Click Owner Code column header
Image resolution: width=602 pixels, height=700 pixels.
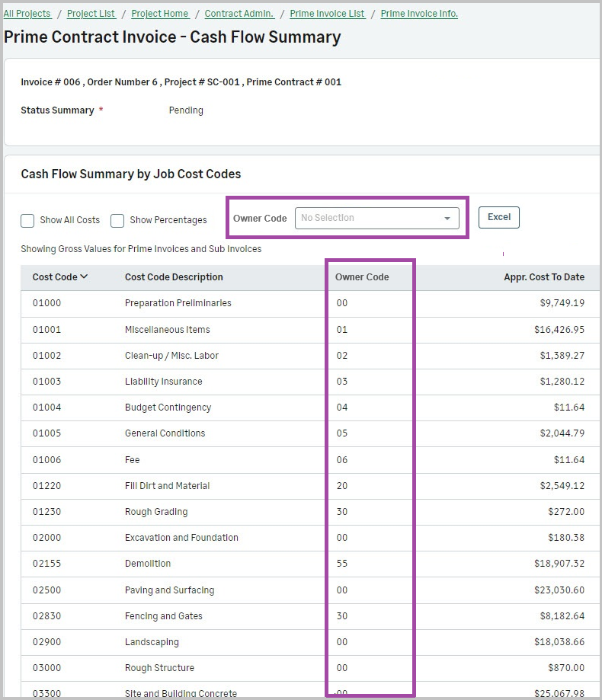click(x=362, y=276)
